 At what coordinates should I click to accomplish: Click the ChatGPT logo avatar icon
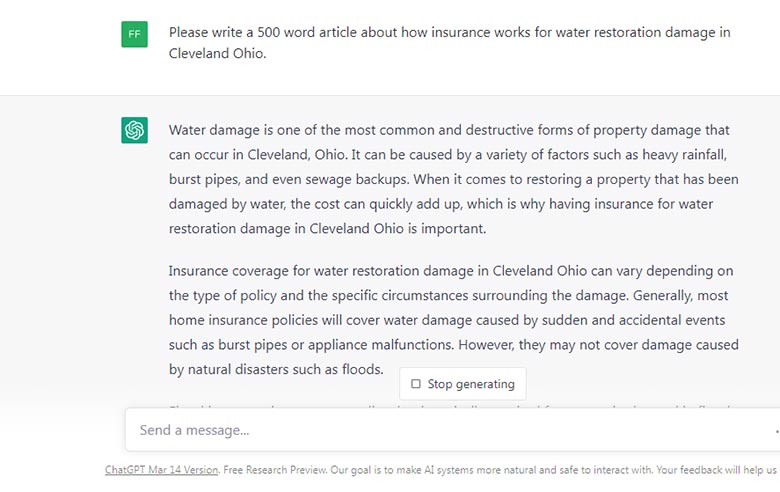coord(134,130)
